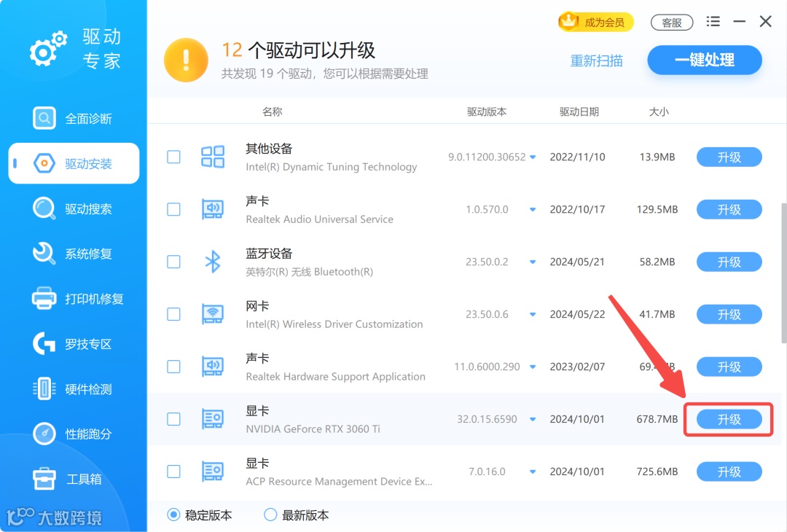Check the Realtek Audio Universal Service checkbox
This screenshot has width=787, height=532.
pos(173,209)
